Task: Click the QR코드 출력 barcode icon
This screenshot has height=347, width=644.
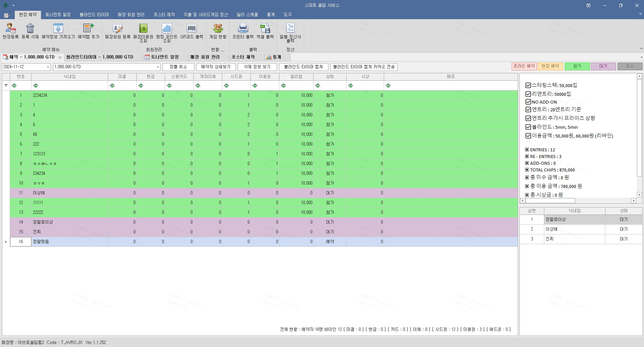Action: tap(192, 29)
